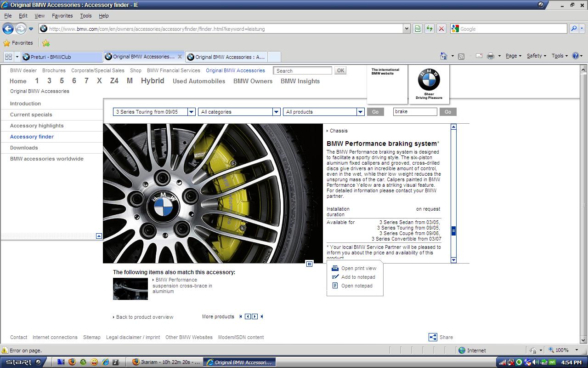Open Recent Pages dropdown arrow

click(31, 29)
